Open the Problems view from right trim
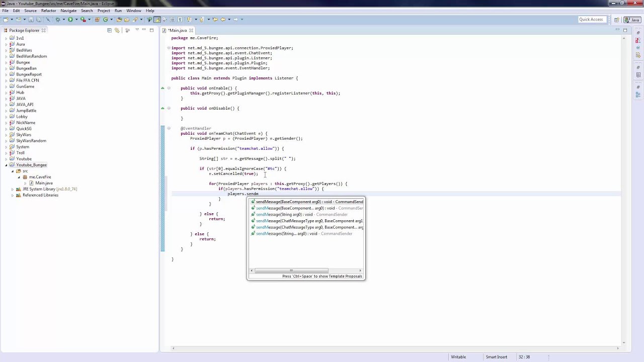This screenshot has width=644, height=362. (x=638, y=40)
